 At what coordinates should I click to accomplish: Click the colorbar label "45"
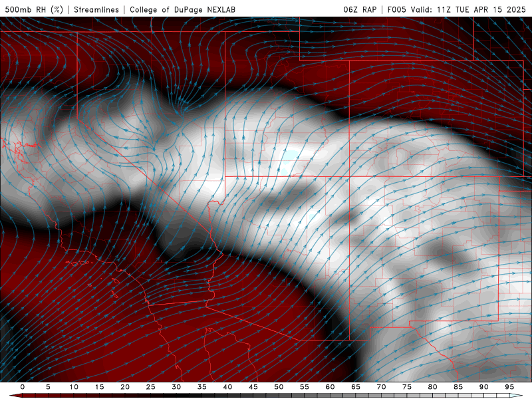(x=253, y=387)
